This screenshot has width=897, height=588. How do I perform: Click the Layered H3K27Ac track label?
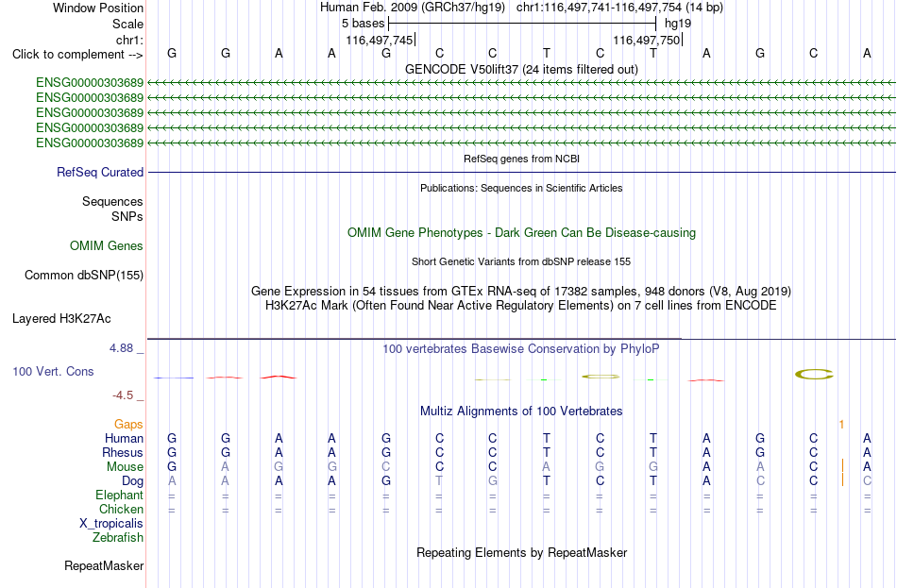pyautogui.click(x=61, y=319)
